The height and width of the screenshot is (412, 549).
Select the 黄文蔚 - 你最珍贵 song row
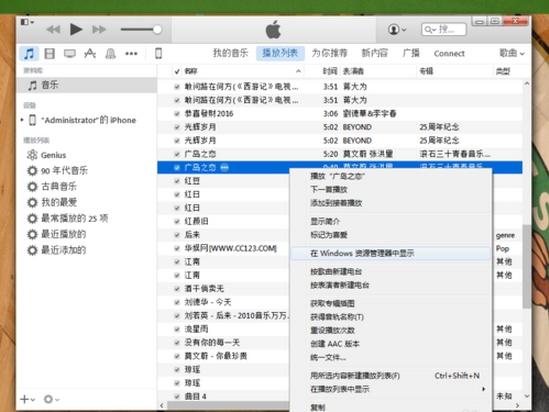(x=224, y=356)
